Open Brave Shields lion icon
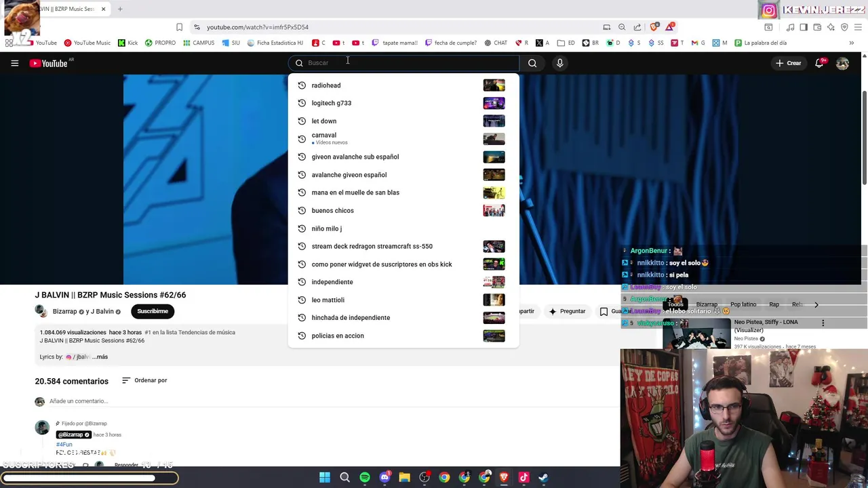Viewport: 868px width, 488px height. point(654,27)
